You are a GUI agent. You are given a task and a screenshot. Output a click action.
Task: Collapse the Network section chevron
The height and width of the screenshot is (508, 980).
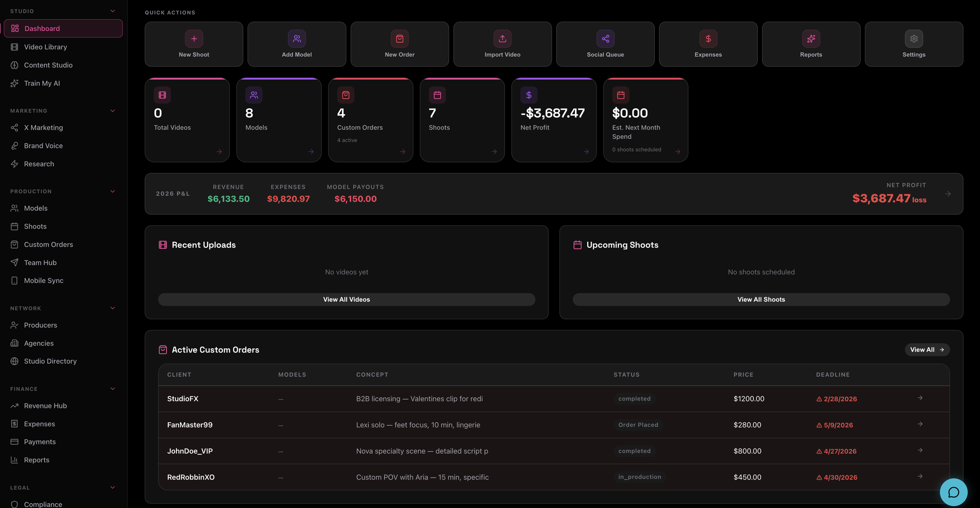[x=113, y=308]
